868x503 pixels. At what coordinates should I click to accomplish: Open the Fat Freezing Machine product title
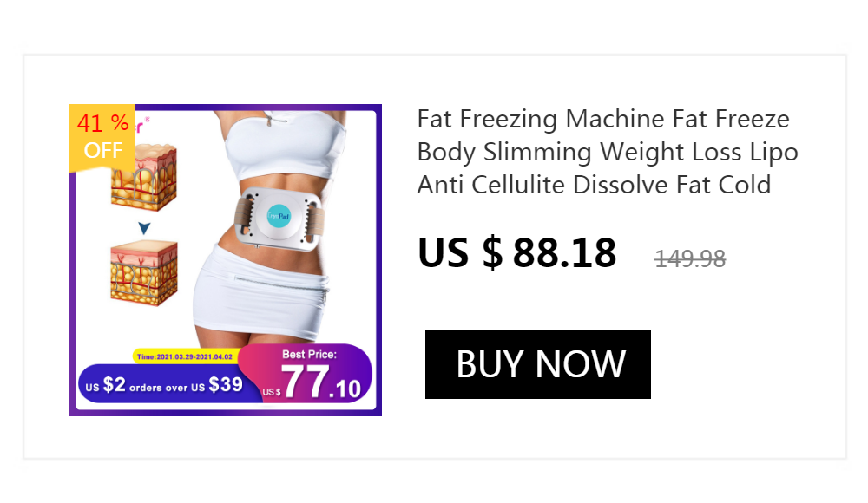[608, 152]
